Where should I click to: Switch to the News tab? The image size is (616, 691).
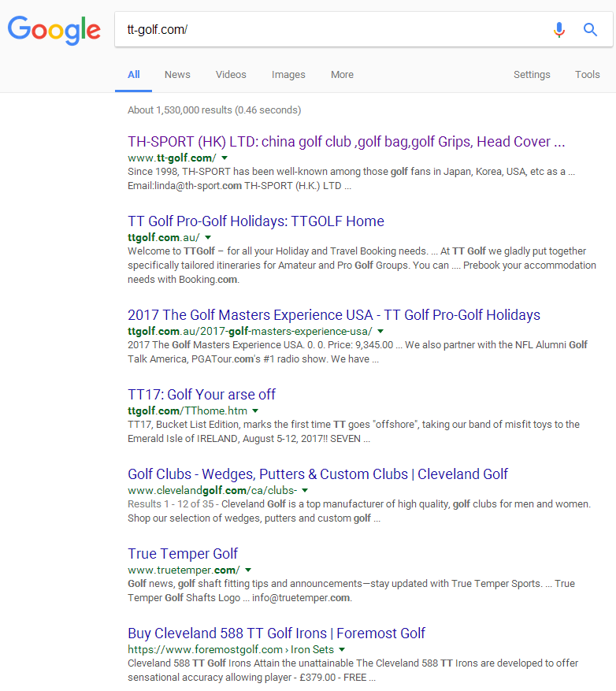(x=177, y=75)
